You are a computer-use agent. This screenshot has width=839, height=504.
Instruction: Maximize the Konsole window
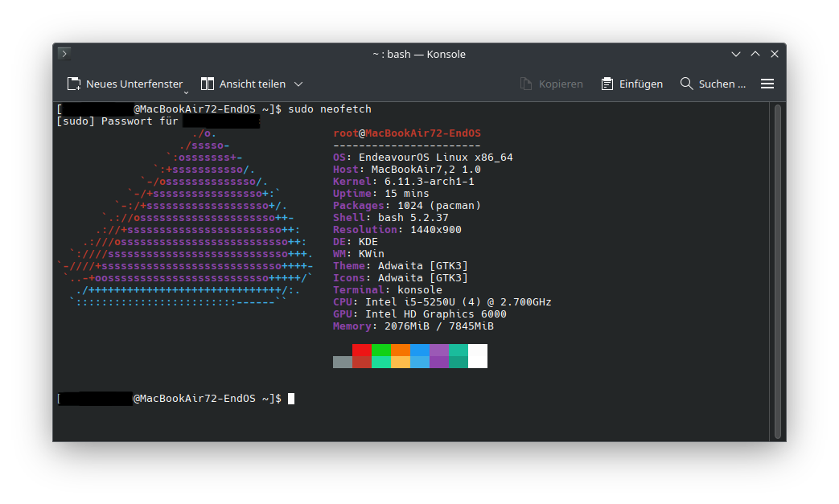(755, 54)
